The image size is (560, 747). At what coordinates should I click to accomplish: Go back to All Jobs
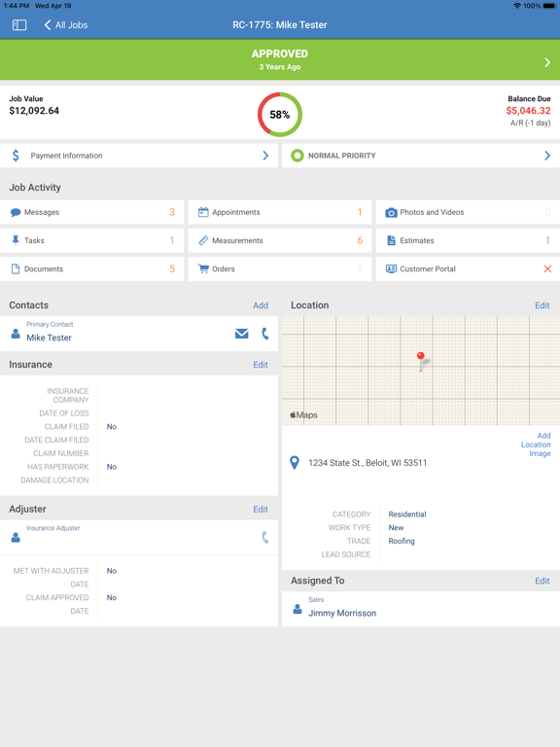coord(66,24)
